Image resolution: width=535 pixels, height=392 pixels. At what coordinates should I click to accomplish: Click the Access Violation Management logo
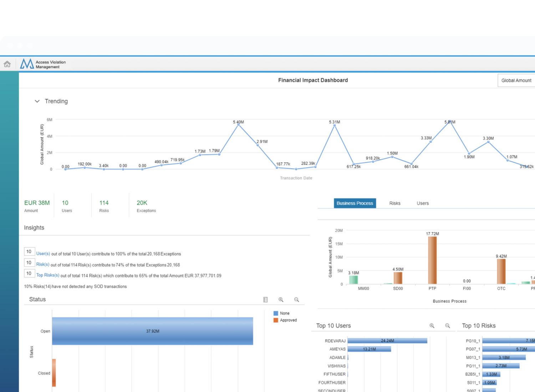pos(43,64)
